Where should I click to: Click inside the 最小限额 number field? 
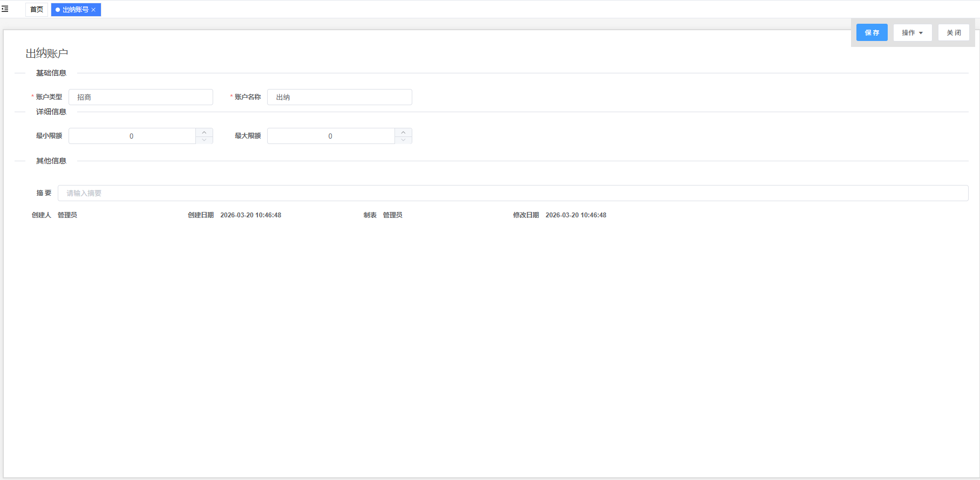point(132,136)
